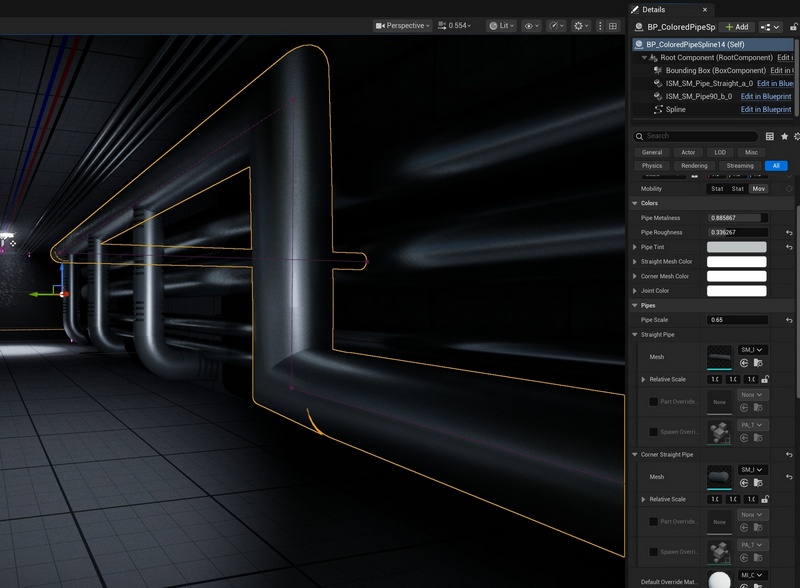
Task: Open the Perspective viewport mode dropdown
Action: point(402,25)
